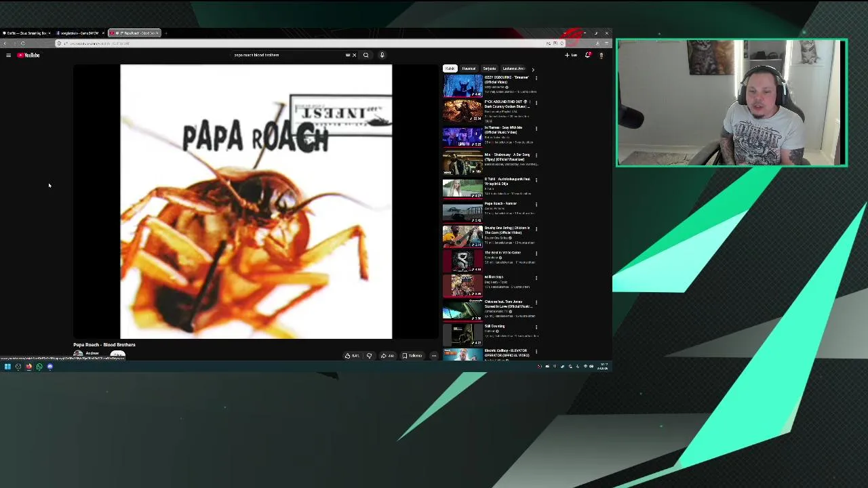Open options menu for Million Days
The width and height of the screenshot is (868, 488).
point(536,278)
